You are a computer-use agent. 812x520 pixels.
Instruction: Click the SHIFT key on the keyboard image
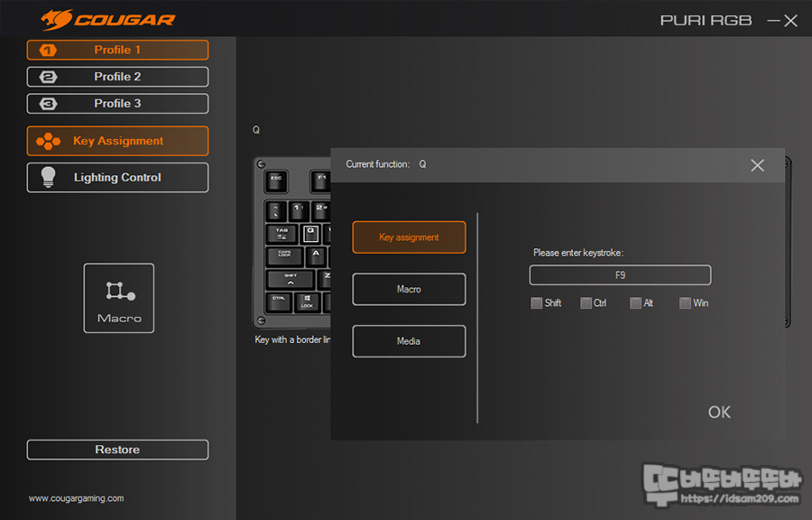[290, 279]
